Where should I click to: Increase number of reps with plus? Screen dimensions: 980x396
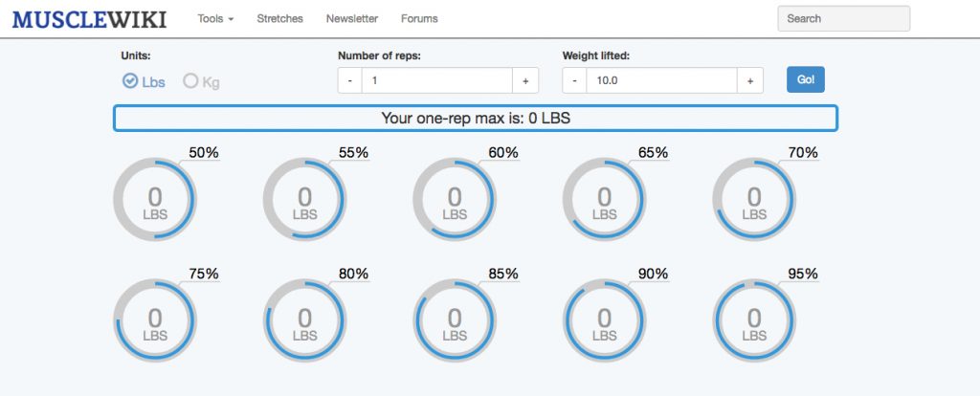pyautogui.click(x=525, y=80)
